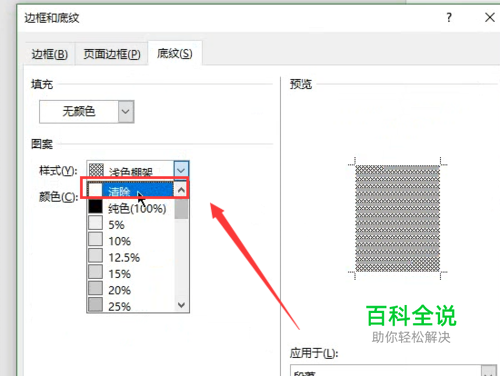Switch to the 边框(B) tab
This screenshot has height=376, width=500.
point(50,54)
